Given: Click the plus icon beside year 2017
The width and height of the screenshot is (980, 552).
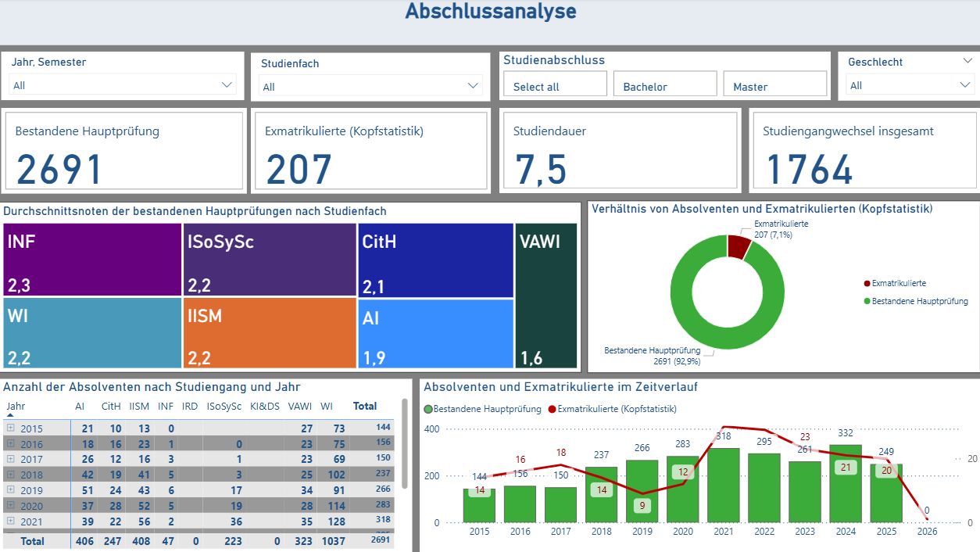Looking at the screenshot, I should pyautogui.click(x=11, y=459).
